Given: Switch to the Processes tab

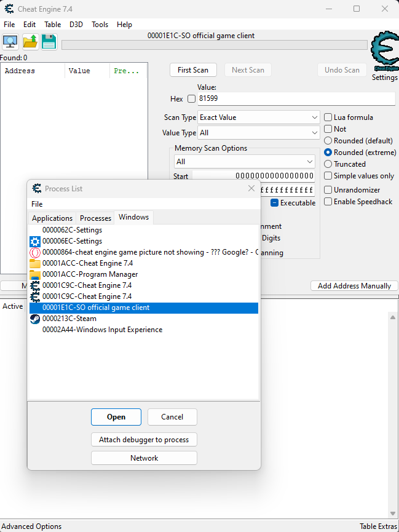Looking at the screenshot, I should coord(95,218).
